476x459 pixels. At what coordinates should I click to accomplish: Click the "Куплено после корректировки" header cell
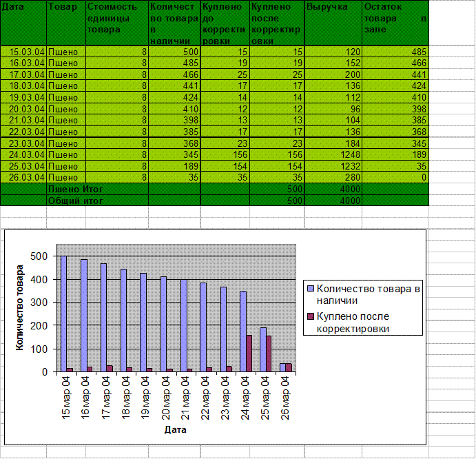point(277,23)
